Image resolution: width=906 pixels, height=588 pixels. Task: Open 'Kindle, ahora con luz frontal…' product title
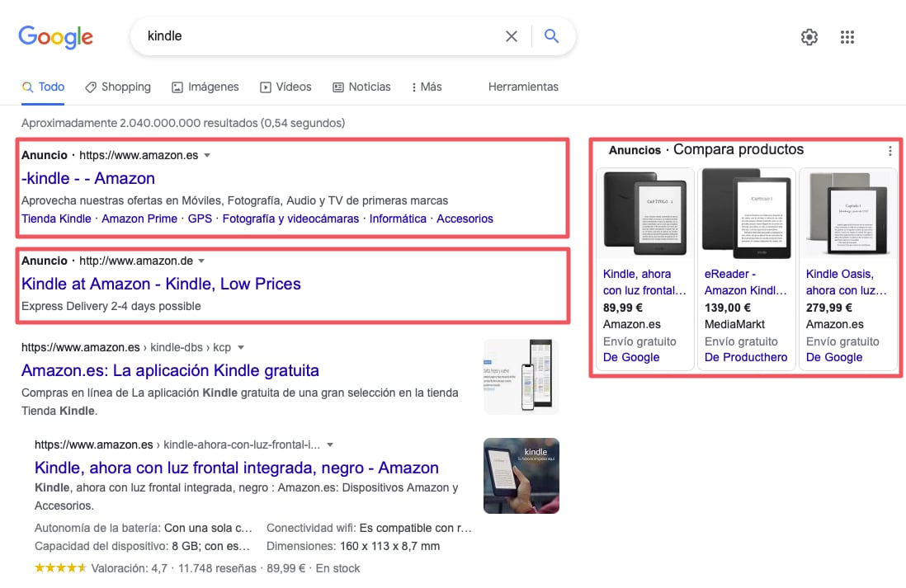coord(644,282)
